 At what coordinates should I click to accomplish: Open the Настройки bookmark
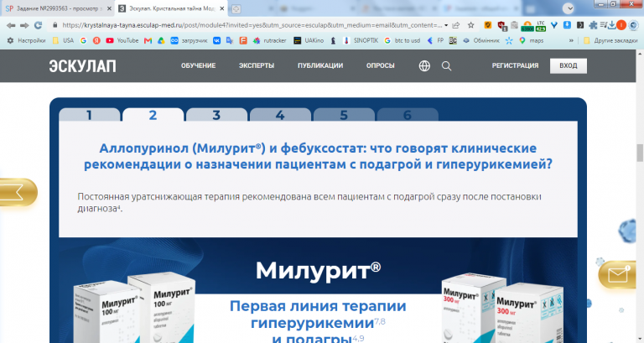27,40
